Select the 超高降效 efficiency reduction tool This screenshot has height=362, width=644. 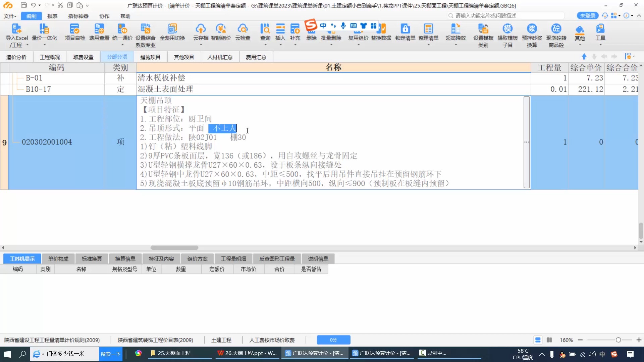[x=455, y=34]
